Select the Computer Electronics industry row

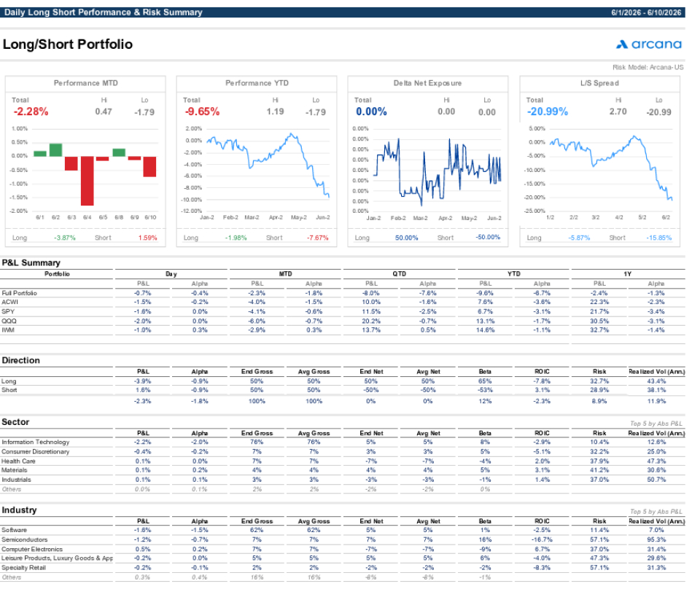click(343, 549)
